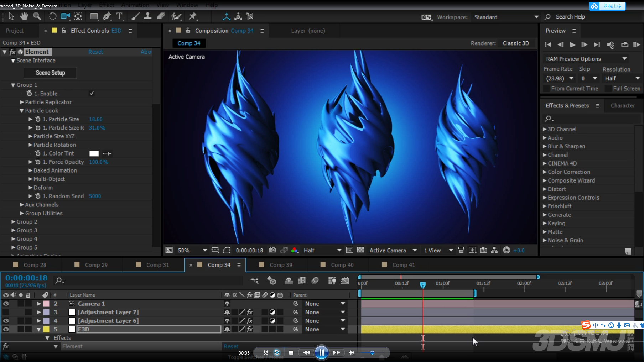This screenshot has width=644, height=362.
Task: Play the preview in Preview panel
Action: coord(572,44)
